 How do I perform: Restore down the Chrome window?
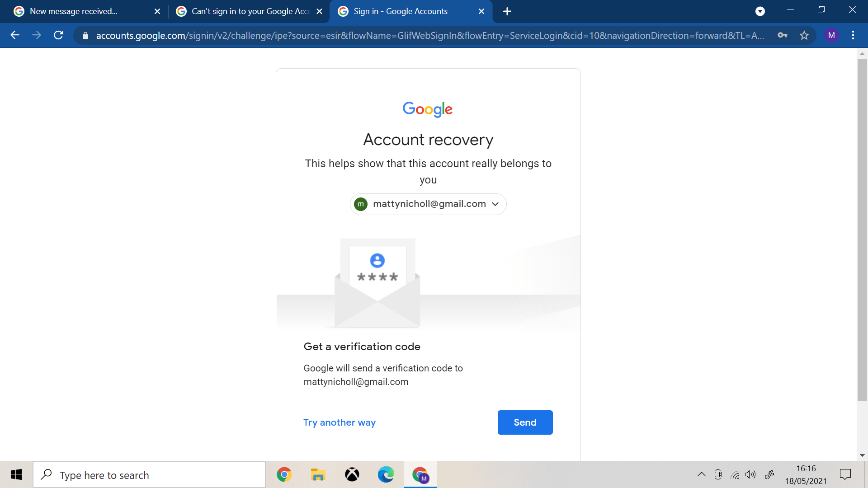coord(821,10)
